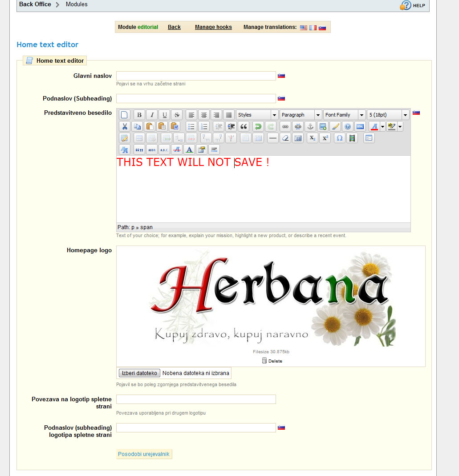This screenshot has width=459, height=476.
Task: Toggle italic formatting
Action: pyautogui.click(x=152, y=115)
